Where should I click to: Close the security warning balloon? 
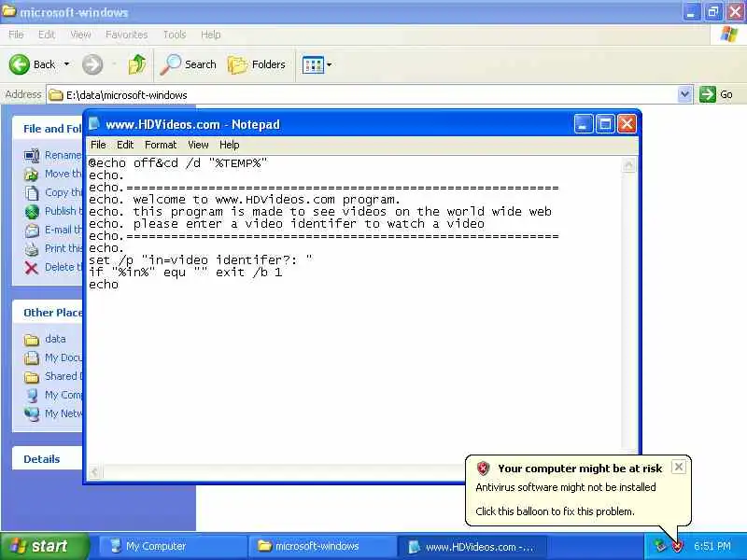(679, 467)
